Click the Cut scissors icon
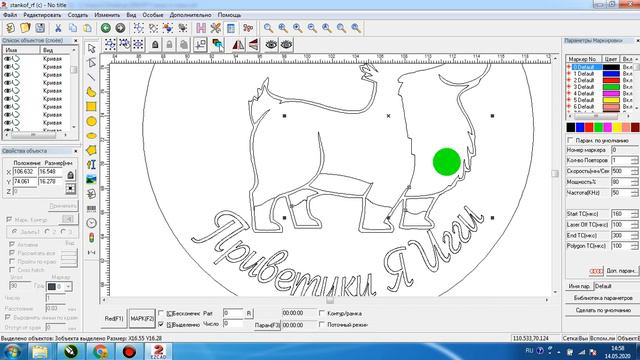 (x=58, y=28)
